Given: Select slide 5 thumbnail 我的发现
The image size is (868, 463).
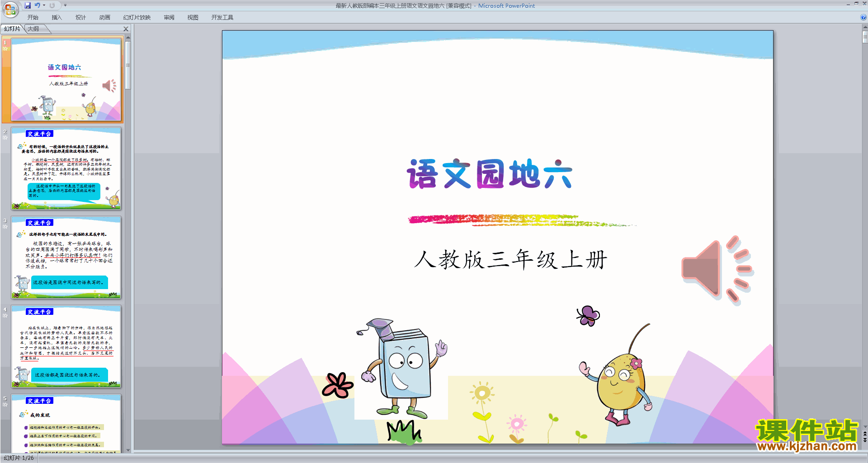Looking at the screenshot, I should (x=66, y=423).
